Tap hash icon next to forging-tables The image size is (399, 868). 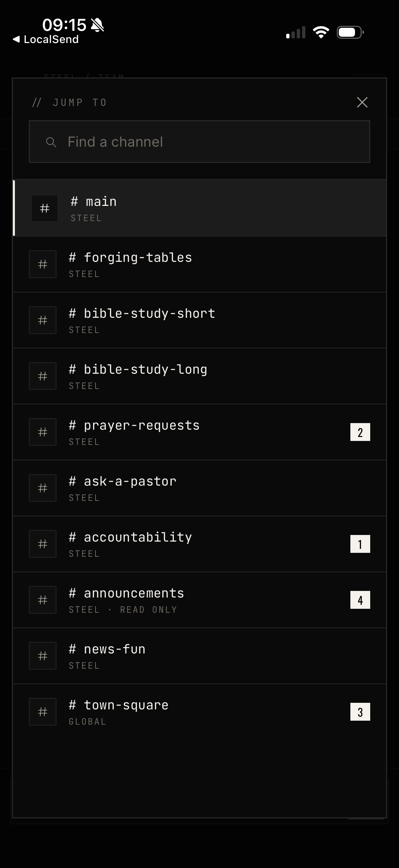tap(42, 264)
